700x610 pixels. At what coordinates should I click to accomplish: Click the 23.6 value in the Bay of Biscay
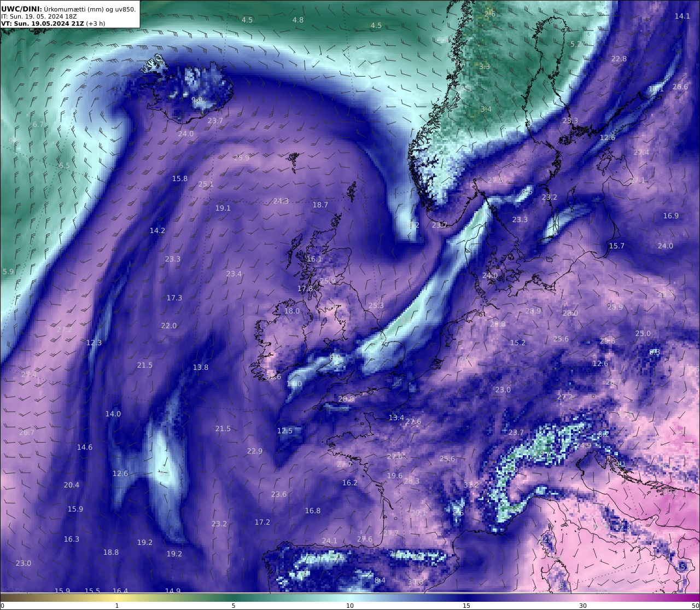(279, 495)
